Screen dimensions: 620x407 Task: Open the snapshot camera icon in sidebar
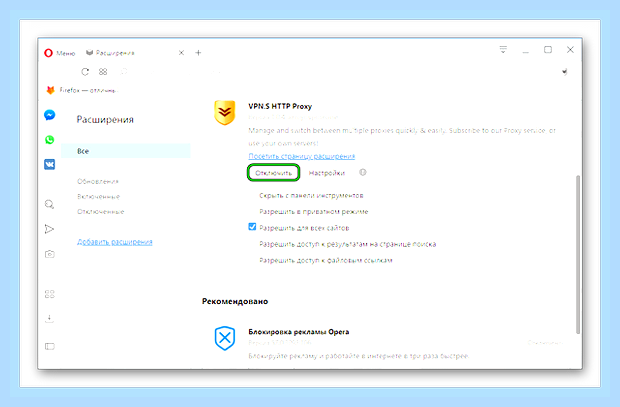click(x=49, y=254)
